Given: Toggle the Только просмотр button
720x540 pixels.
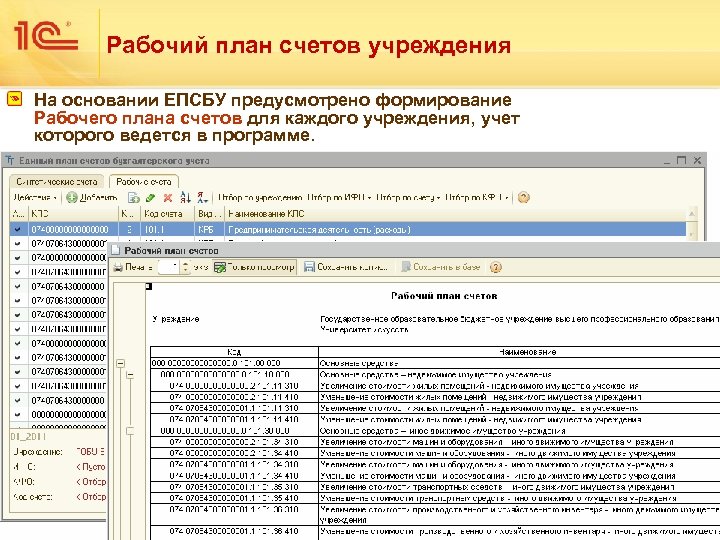Looking at the screenshot, I should [x=254, y=267].
